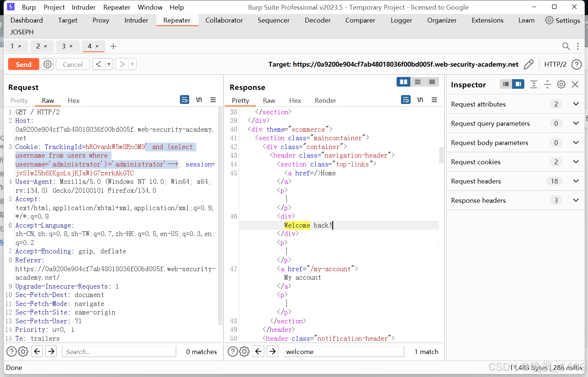Show non-printable characters in the Response viewer
Screen dimensions: 588x377
click(420, 100)
